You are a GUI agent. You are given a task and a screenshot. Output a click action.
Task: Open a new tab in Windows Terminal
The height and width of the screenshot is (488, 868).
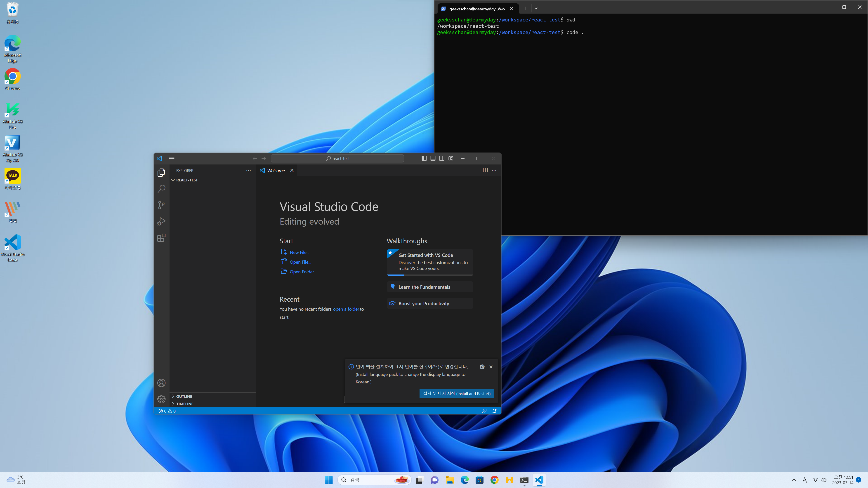(x=526, y=8)
